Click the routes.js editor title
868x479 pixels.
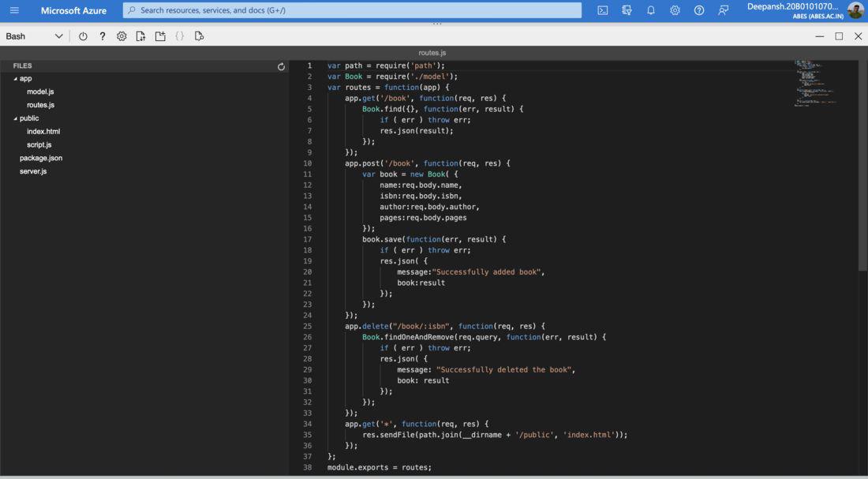(432, 53)
